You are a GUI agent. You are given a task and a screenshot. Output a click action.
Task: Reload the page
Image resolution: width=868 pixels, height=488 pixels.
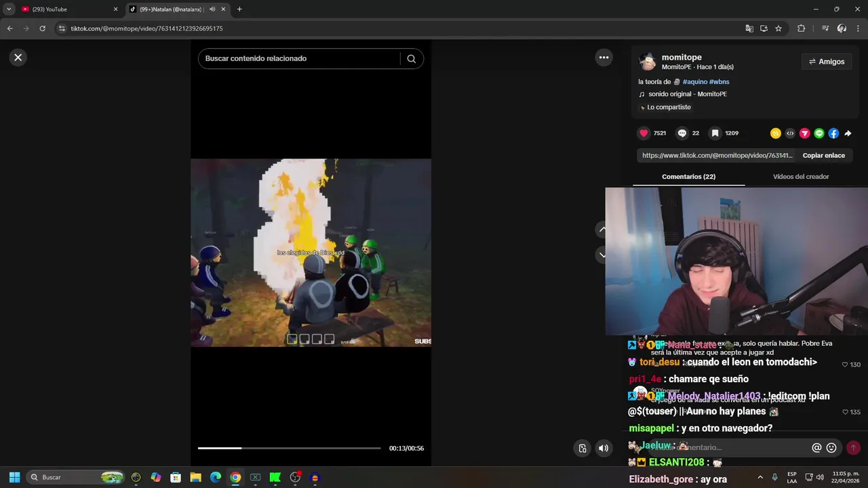click(42, 28)
